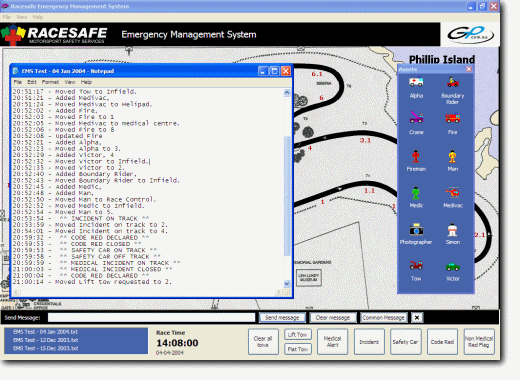Choose the Crane asset icon
Viewport: 520px width, 380px height.
click(x=416, y=117)
